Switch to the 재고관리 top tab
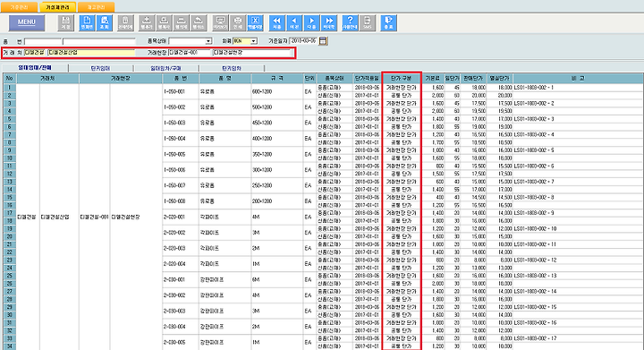The height and width of the screenshot is (350, 644). pos(96,7)
